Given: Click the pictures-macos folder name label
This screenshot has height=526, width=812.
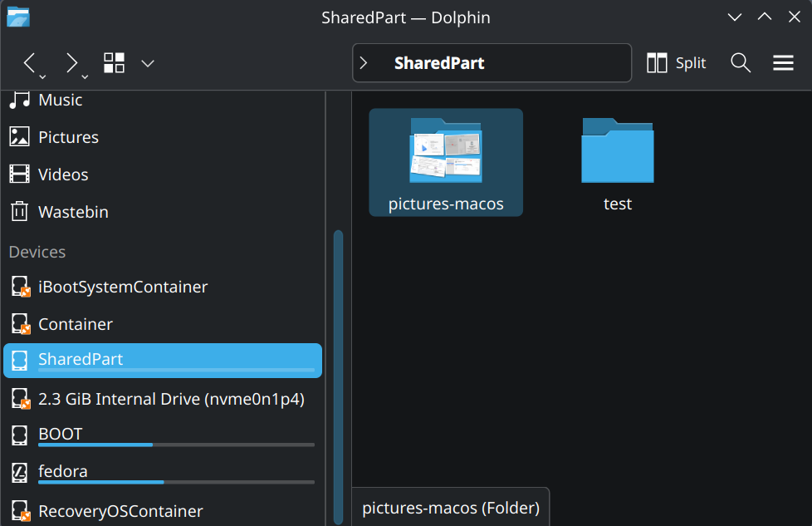Looking at the screenshot, I should (x=446, y=204).
